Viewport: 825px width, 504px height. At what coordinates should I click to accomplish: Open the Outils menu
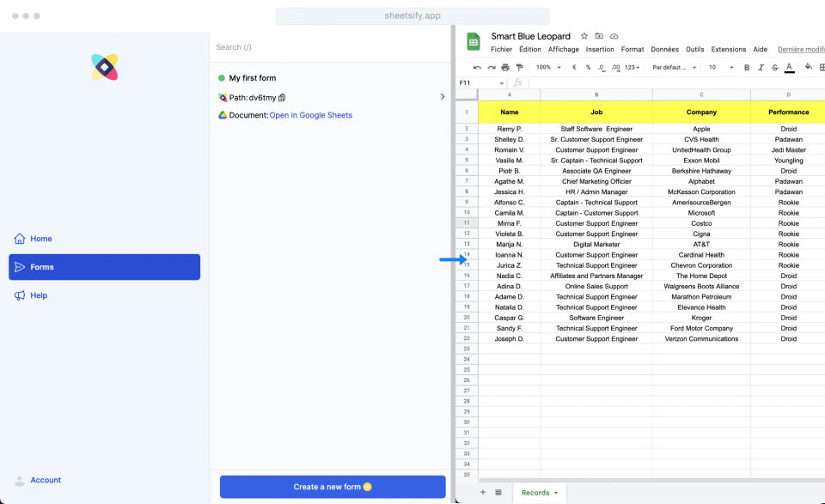(694, 50)
